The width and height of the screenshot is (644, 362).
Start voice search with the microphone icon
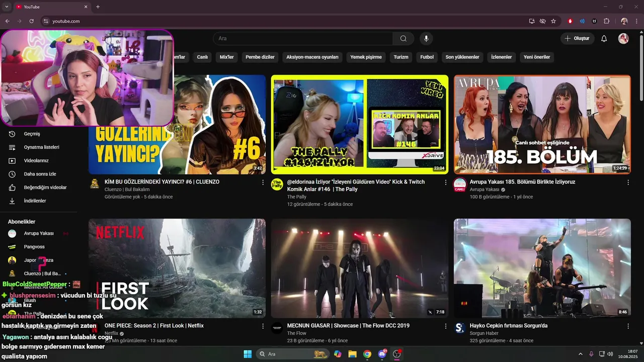point(426,39)
